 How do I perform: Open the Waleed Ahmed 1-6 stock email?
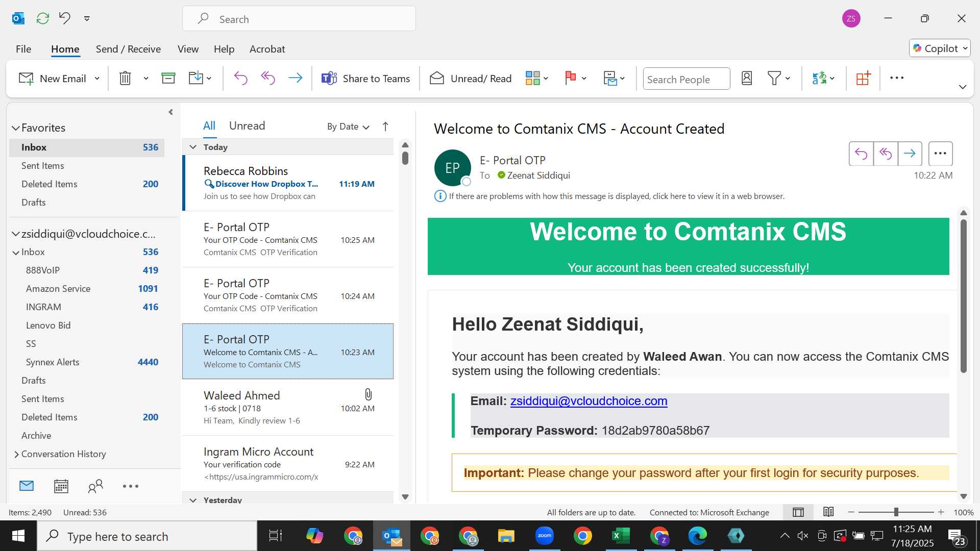click(288, 407)
